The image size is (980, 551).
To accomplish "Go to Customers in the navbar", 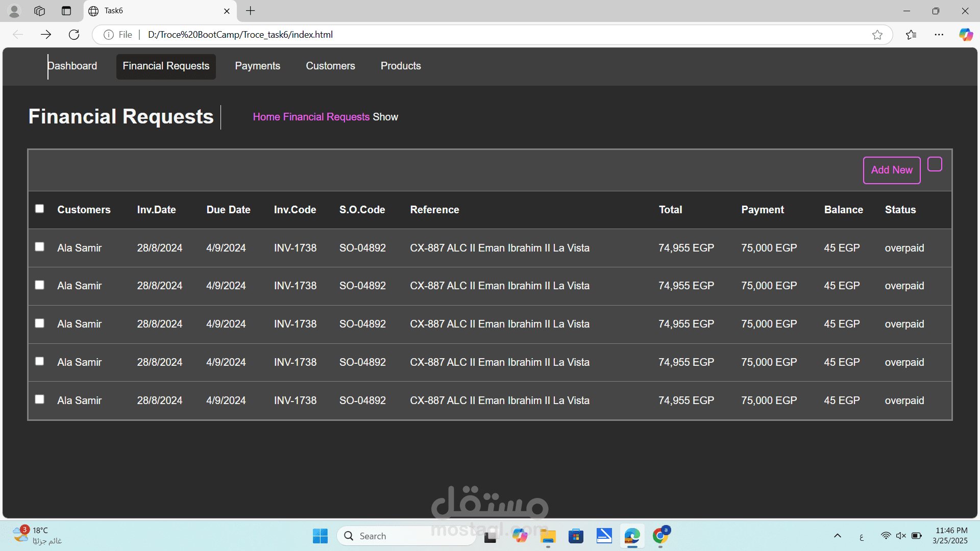I will coord(330,66).
